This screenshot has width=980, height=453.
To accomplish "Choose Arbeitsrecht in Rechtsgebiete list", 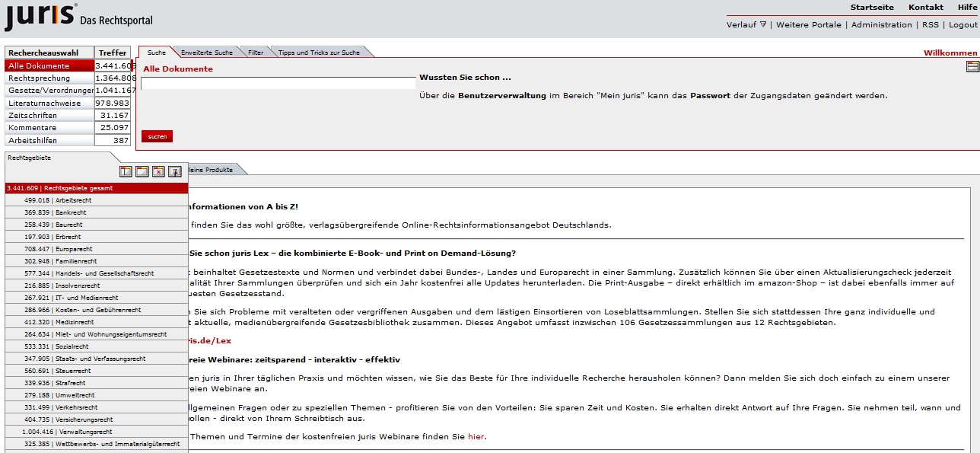I will pyautogui.click(x=96, y=200).
